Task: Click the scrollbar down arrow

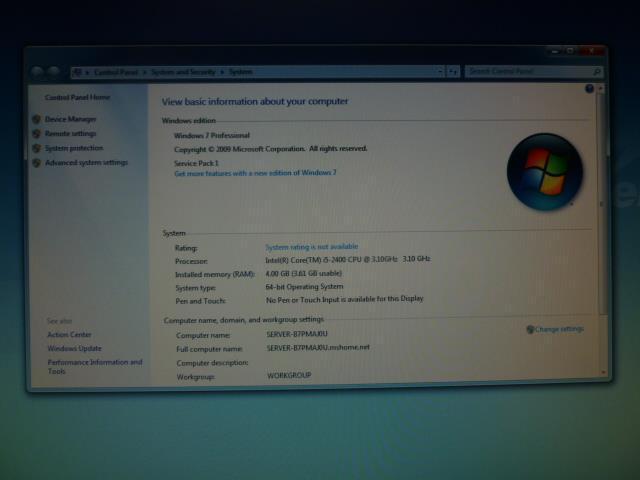Action: click(x=603, y=372)
